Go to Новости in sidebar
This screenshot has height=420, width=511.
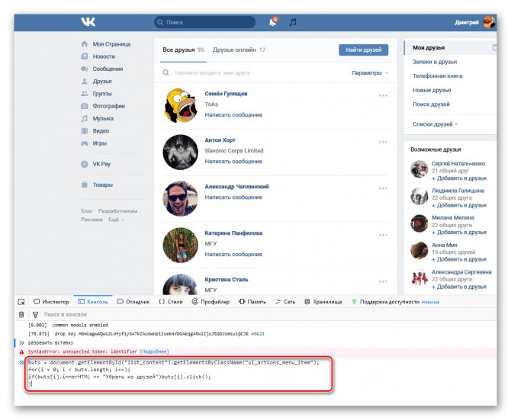pyautogui.click(x=104, y=56)
